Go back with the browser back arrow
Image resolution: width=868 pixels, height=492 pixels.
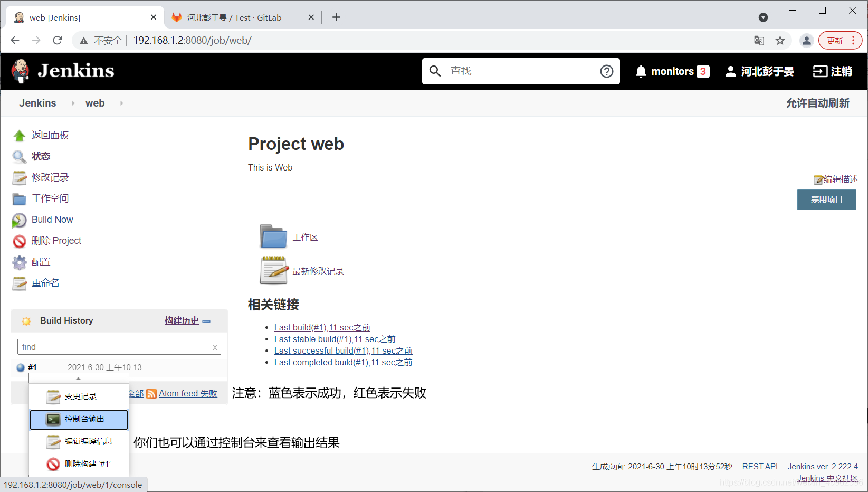[15, 40]
